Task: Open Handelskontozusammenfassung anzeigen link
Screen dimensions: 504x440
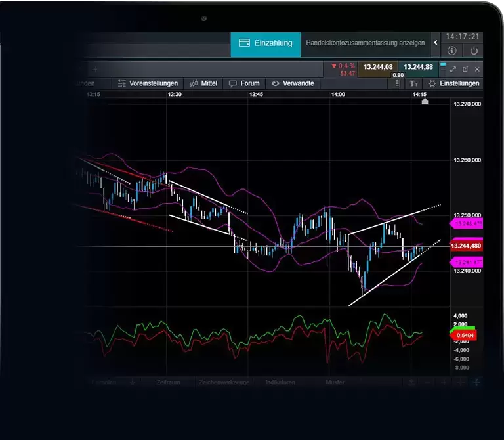Action: pyautogui.click(x=366, y=43)
